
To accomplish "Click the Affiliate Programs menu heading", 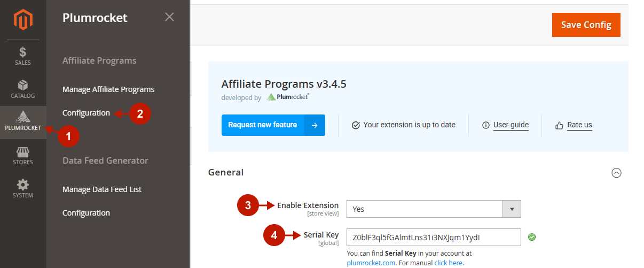I will click(99, 60).
